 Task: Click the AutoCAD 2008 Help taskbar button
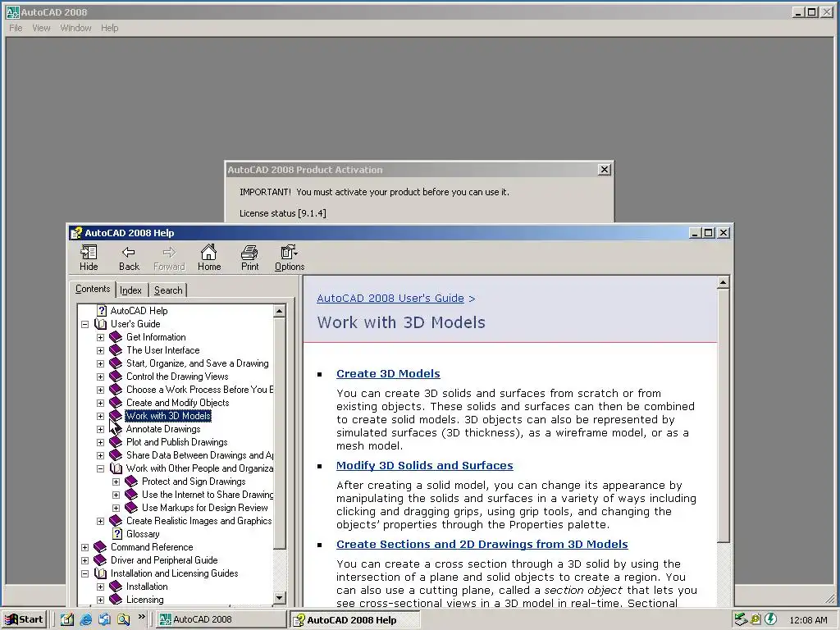[354, 620]
